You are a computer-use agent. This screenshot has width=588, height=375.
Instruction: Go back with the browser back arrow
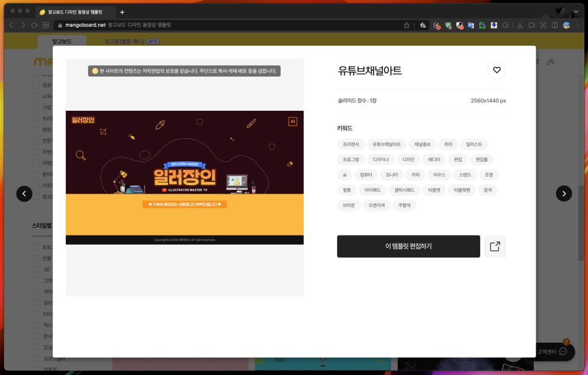click(11, 25)
